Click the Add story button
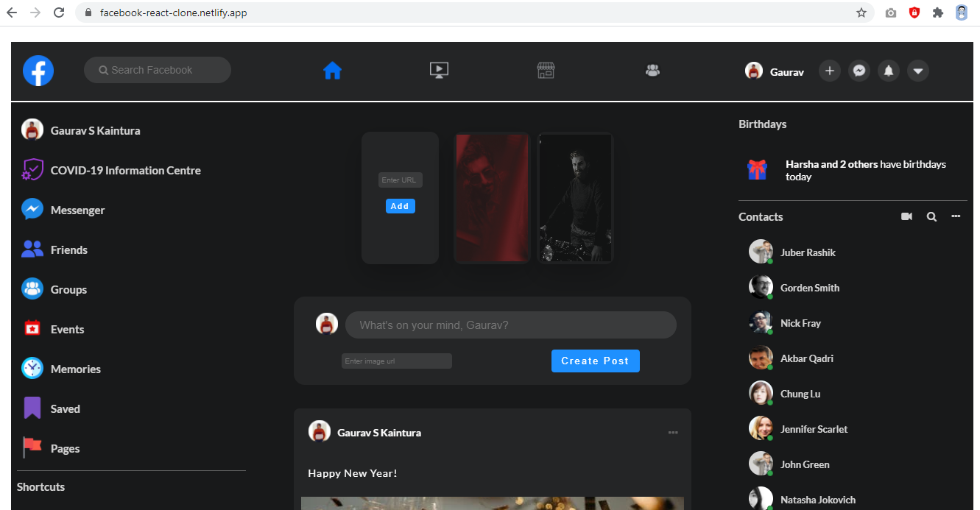 point(401,206)
